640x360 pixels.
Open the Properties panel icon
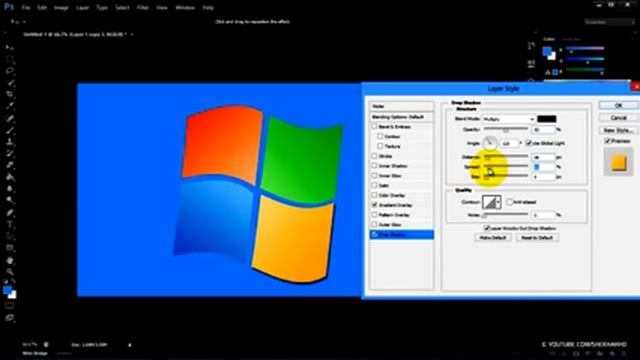coord(531,63)
